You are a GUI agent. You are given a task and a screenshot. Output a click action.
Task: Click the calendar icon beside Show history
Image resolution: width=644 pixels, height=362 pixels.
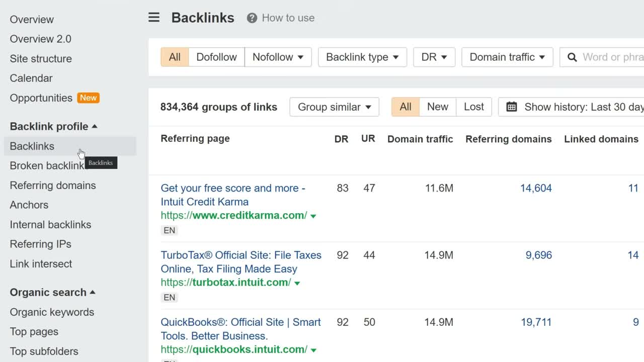coord(512,107)
